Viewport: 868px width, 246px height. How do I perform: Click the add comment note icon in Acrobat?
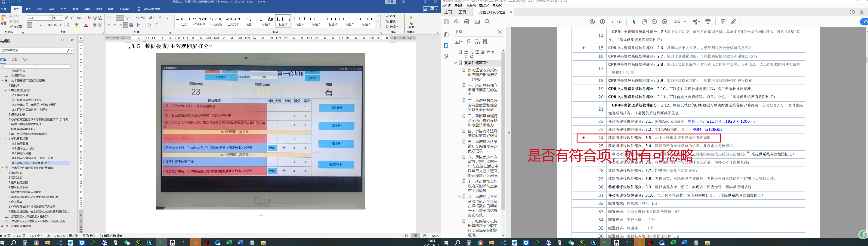click(x=723, y=22)
